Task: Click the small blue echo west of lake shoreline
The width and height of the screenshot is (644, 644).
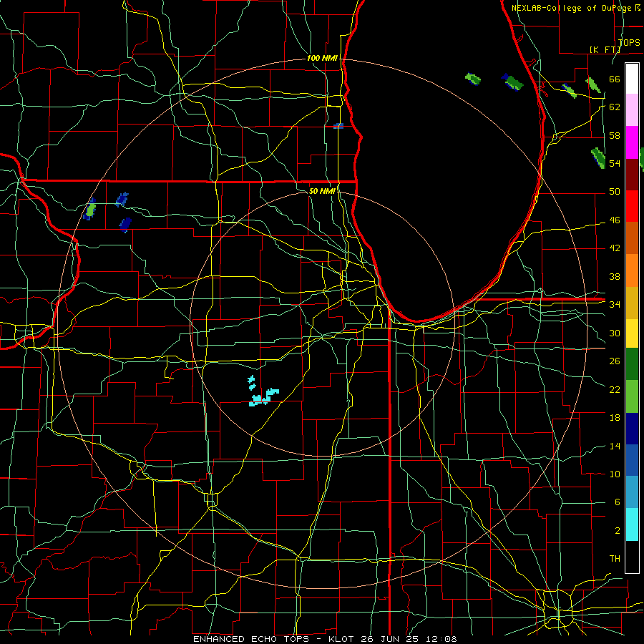Action: coord(338,126)
